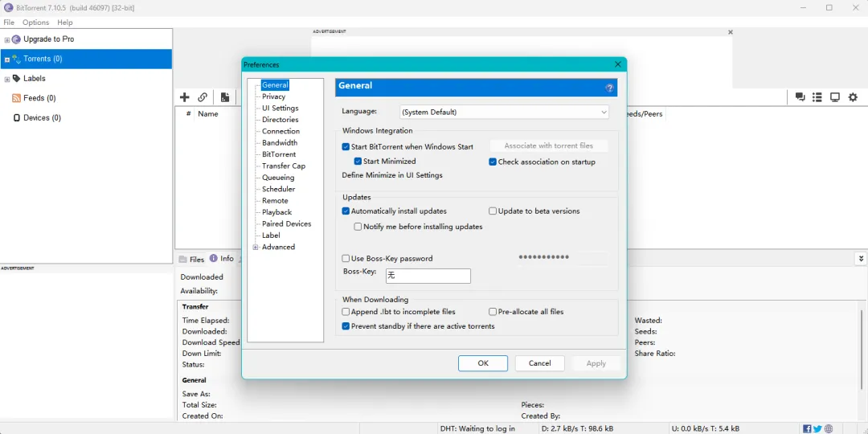This screenshot has width=868, height=434.
Task: Click Associate with torrent files button
Action: tap(549, 145)
